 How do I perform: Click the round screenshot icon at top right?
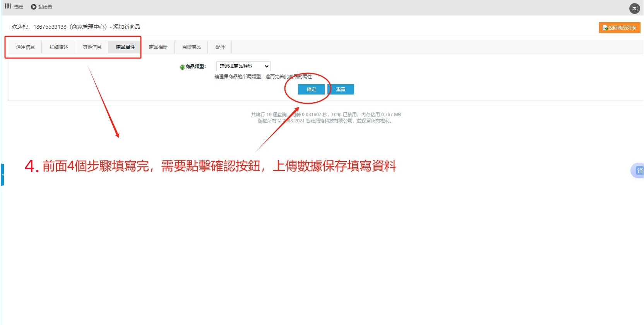tap(634, 9)
